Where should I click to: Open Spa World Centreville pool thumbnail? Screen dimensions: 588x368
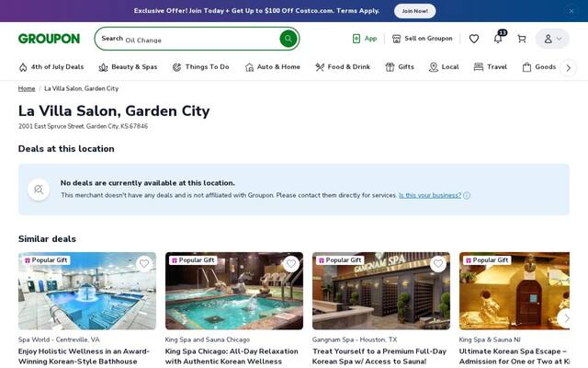pos(87,291)
